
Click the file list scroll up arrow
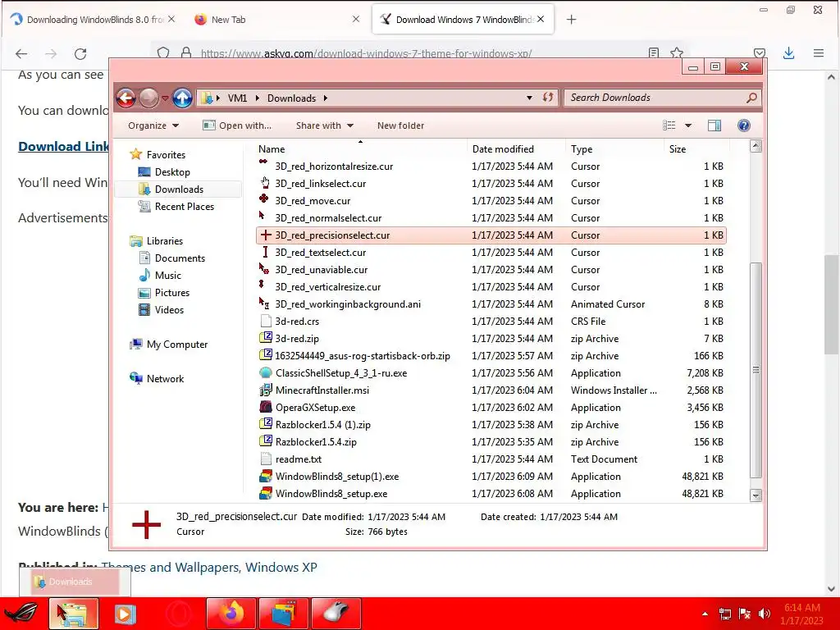point(756,146)
